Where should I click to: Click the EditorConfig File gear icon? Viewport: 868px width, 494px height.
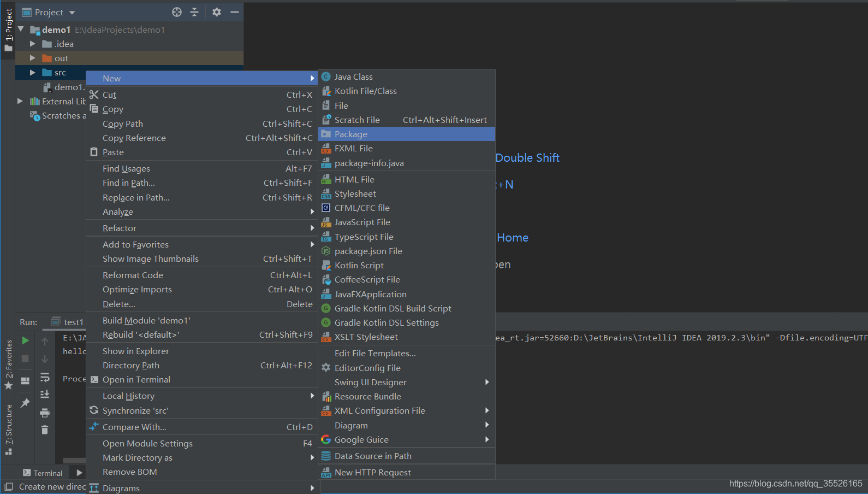coord(326,368)
